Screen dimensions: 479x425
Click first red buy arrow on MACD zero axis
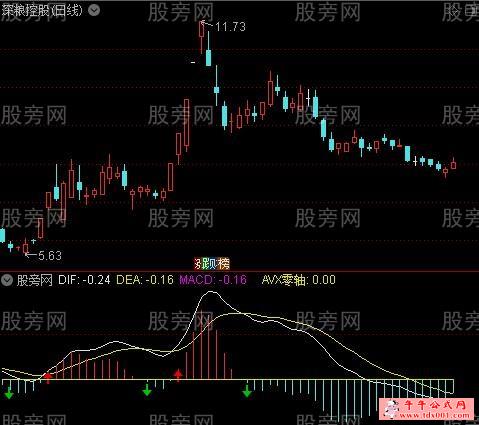coord(48,378)
